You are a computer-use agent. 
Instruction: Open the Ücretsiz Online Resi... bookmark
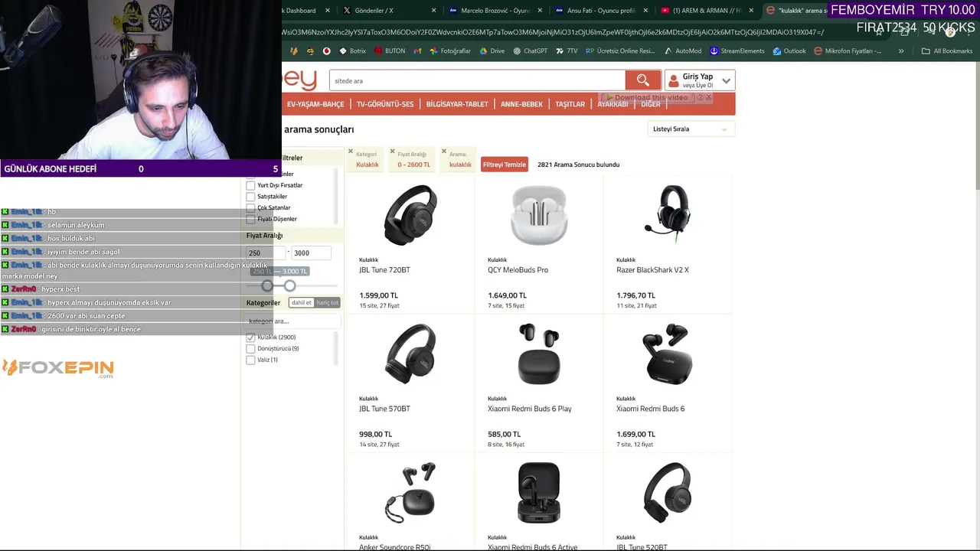tap(620, 51)
